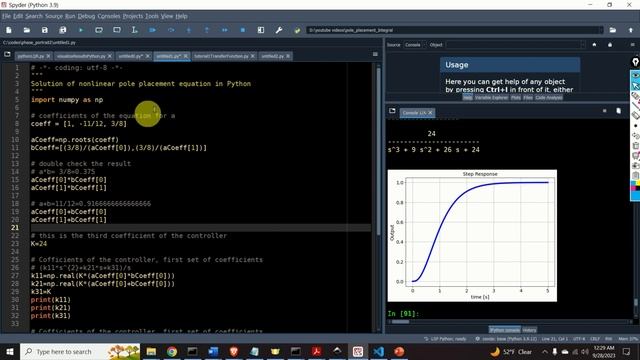640x360 pixels.
Task: Switch to visualizeResultsPython.py tab
Action: tap(83, 56)
